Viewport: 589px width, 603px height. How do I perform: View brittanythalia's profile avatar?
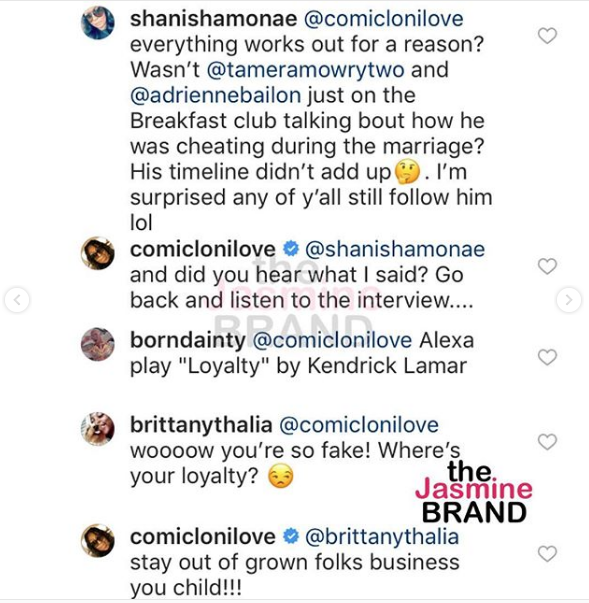click(x=98, y=429)
